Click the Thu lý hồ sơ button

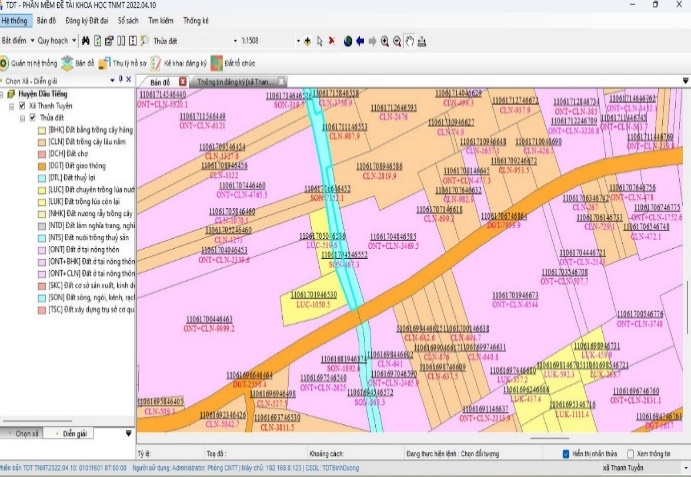pyautogui.click(x=122, y=62)
